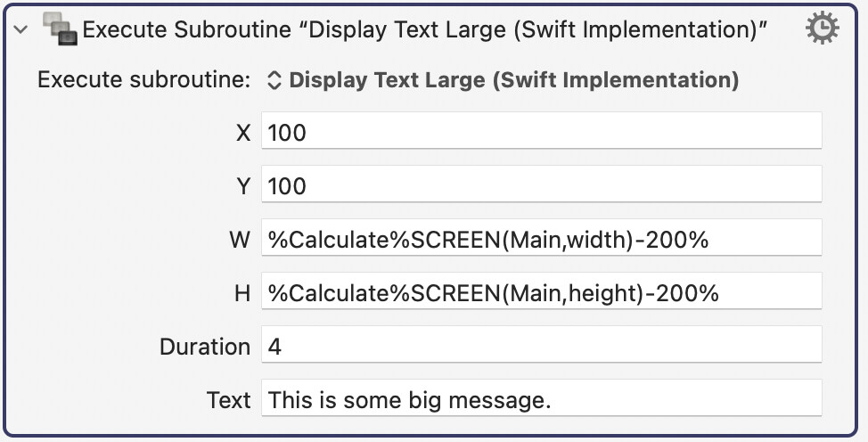This screenshot has width=868, height=442.
Task: Click the X parameter label
Action: pos(242,133)
